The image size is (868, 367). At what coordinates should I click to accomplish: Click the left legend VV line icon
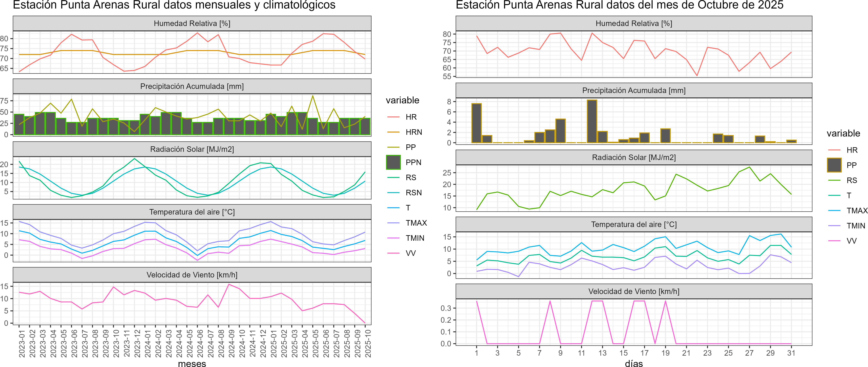pos(393,253)
